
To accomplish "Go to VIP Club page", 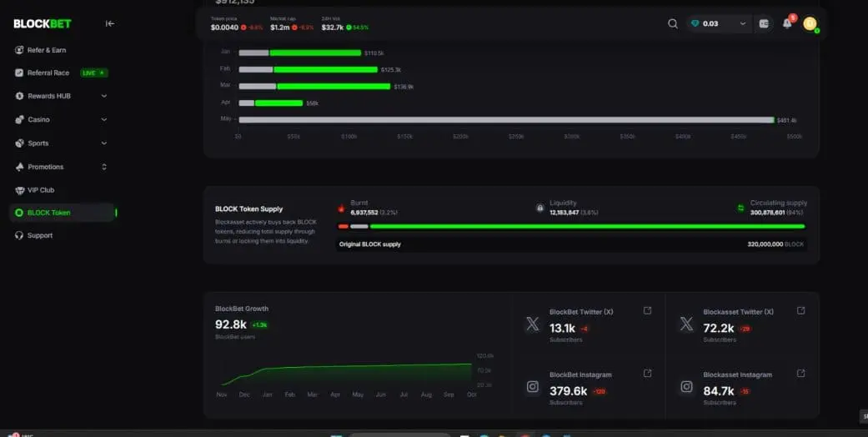I will pyautogui.click(x=40, y=190).
